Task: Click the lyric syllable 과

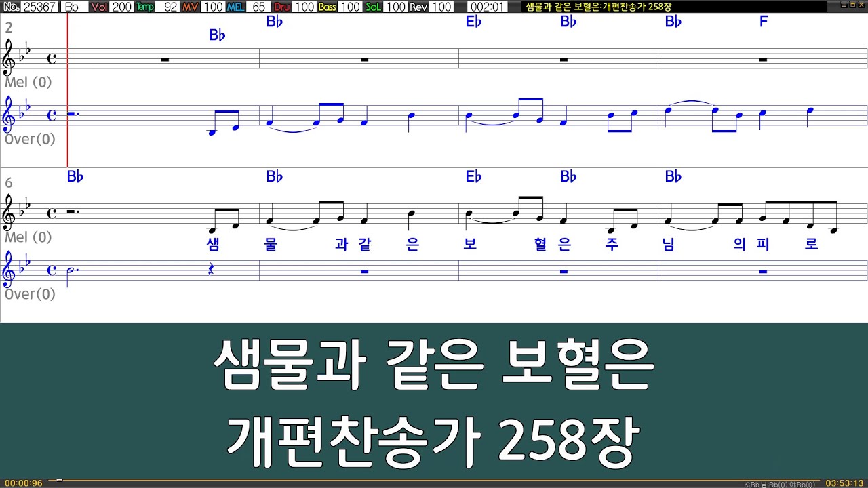Action: click(341, 244)
